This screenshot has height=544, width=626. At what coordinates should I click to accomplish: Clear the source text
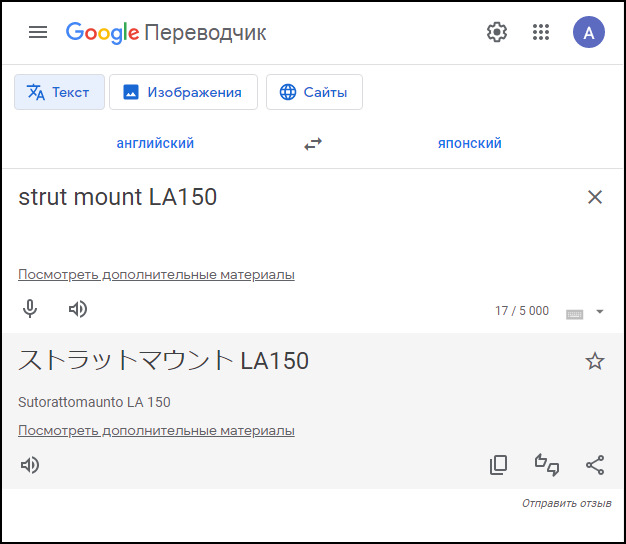[595, 197]
